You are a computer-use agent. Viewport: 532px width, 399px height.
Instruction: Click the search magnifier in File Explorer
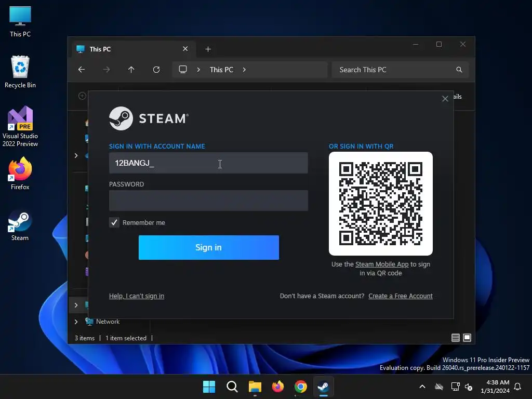point(459,70)
